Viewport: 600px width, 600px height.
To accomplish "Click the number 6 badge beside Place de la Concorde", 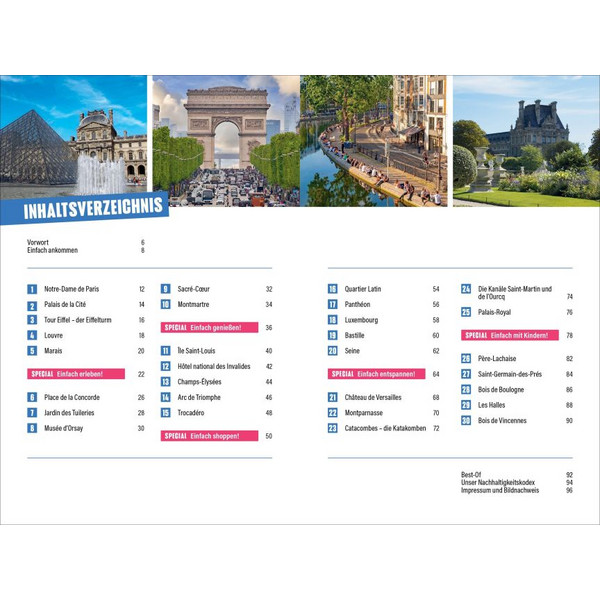I will 32,398.
